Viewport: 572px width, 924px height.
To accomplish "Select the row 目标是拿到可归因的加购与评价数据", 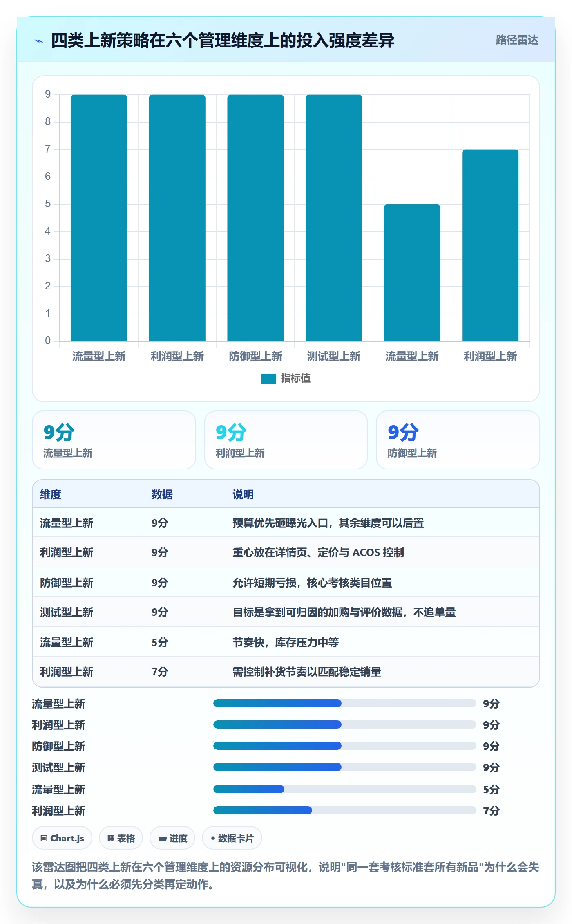I will coord(286,612).
